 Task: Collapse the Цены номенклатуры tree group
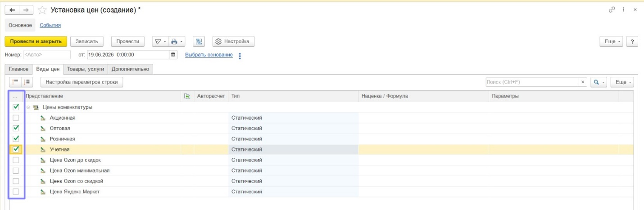(28, 107)
